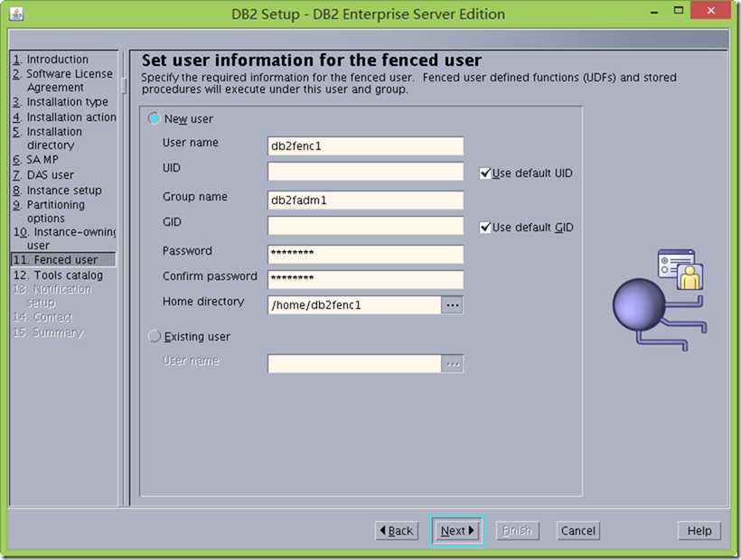Image resolution: width=741 pixels, height=560 pixels.
Task: Click the empty UID input field
Action: [365, 172]
